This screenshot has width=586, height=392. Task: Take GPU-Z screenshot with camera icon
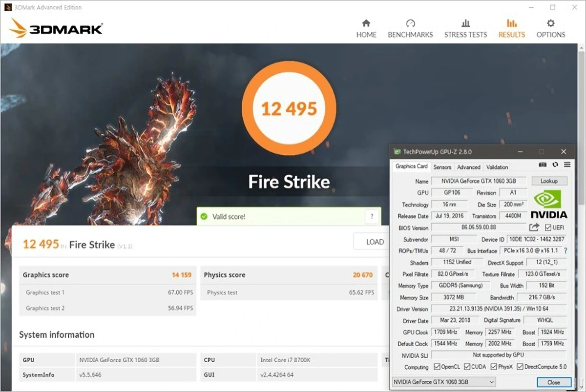543,165
